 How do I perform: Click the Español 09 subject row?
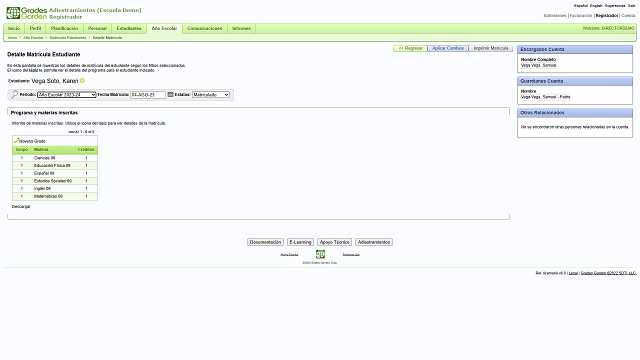(55, 173)
